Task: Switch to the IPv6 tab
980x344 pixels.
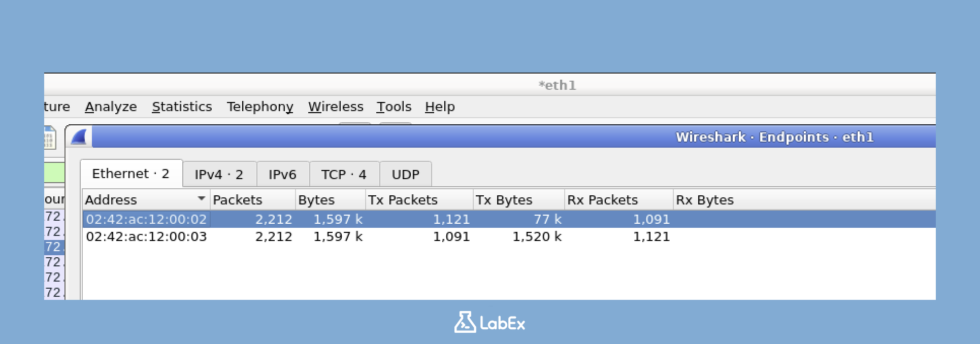Action: [x=283, y=174]
